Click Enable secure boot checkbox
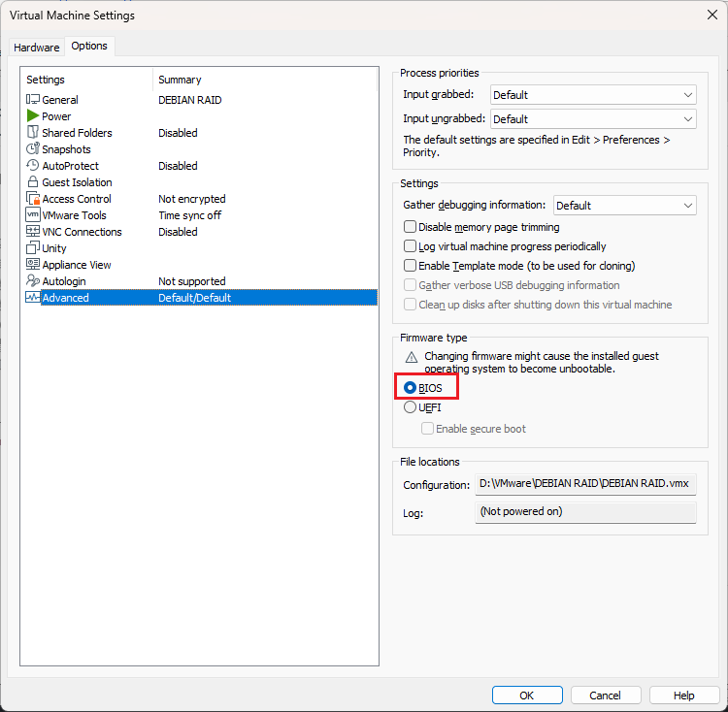 427,428
